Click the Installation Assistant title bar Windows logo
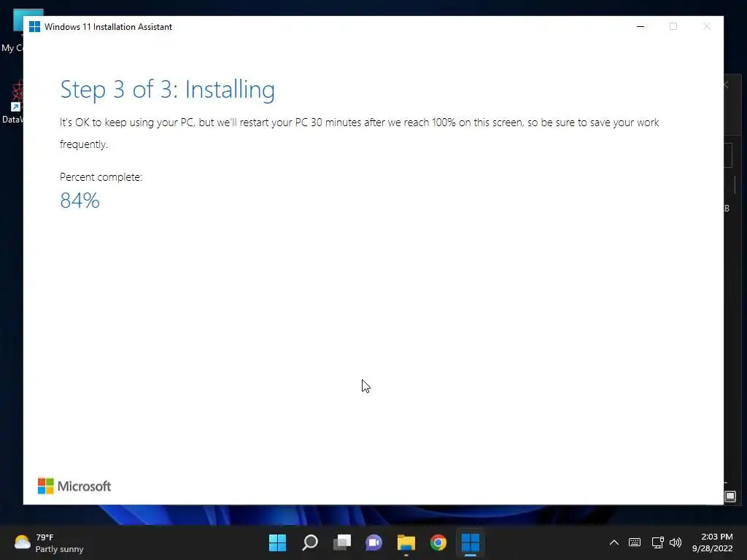 (34, 27)
